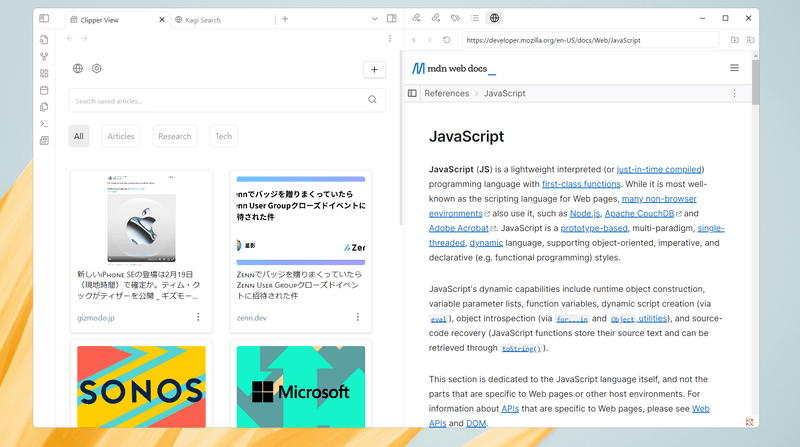Open the SONOS article thumbnail

[141, 387]
